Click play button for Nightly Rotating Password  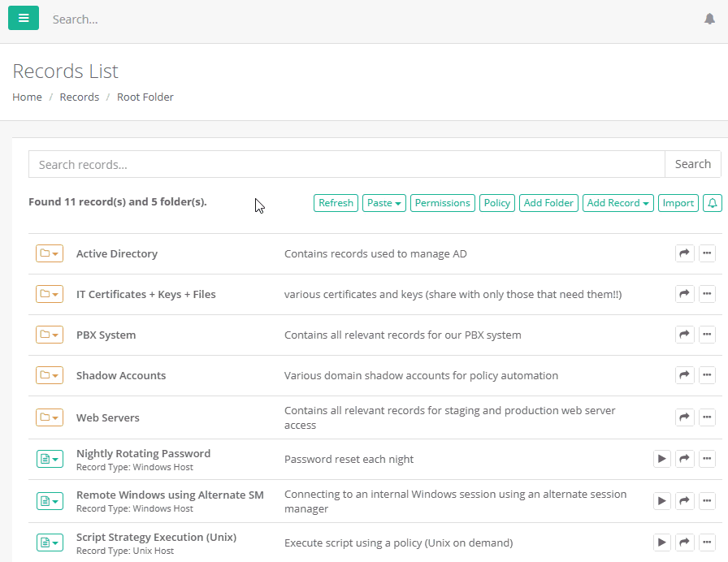pyautogui.click(x=662, y=459)
